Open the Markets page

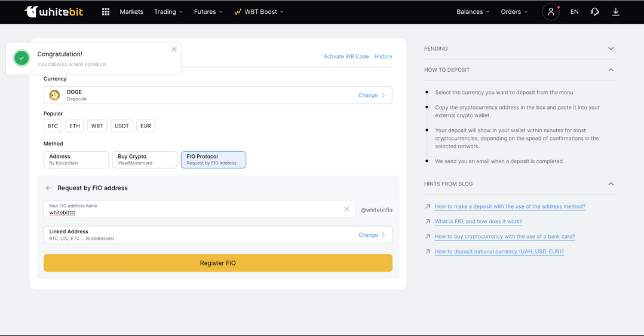[x=131, y=11]
